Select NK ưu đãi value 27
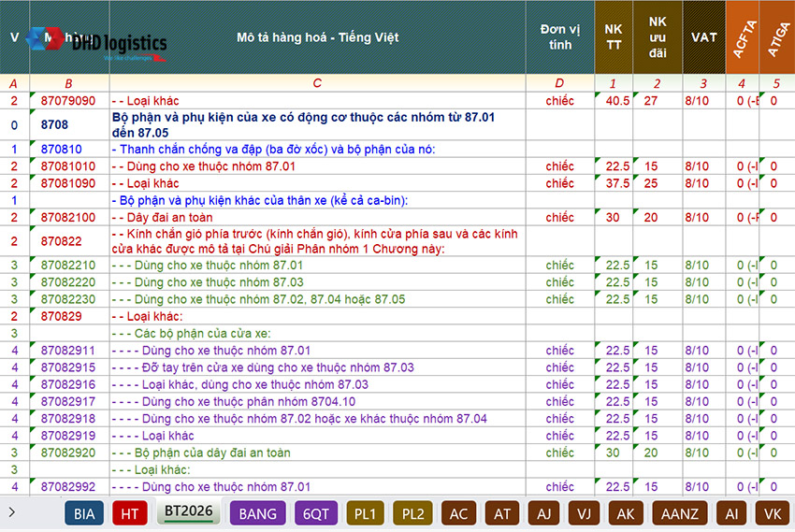Viewport: 795px width, 532px height. click(x=658, y=100)
